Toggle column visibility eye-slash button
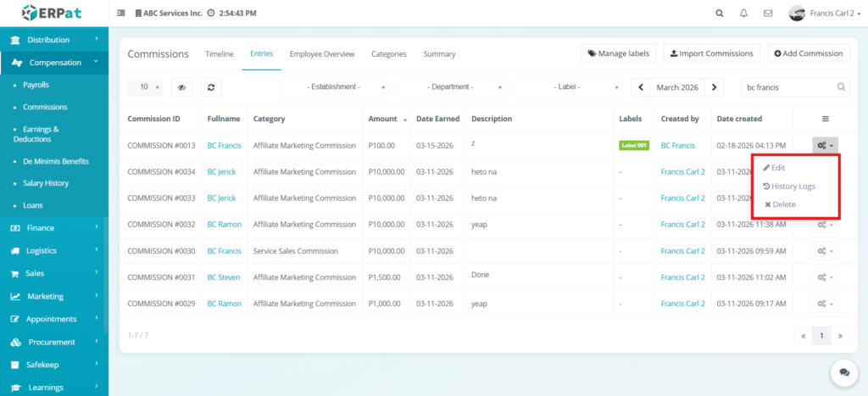868x396 pixels. 182,87
